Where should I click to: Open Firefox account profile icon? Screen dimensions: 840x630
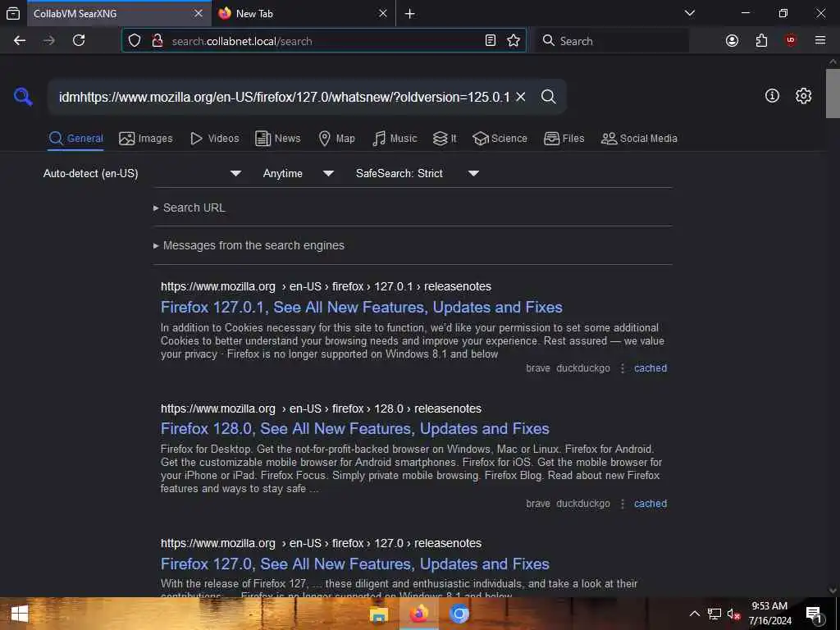point(732,41)
